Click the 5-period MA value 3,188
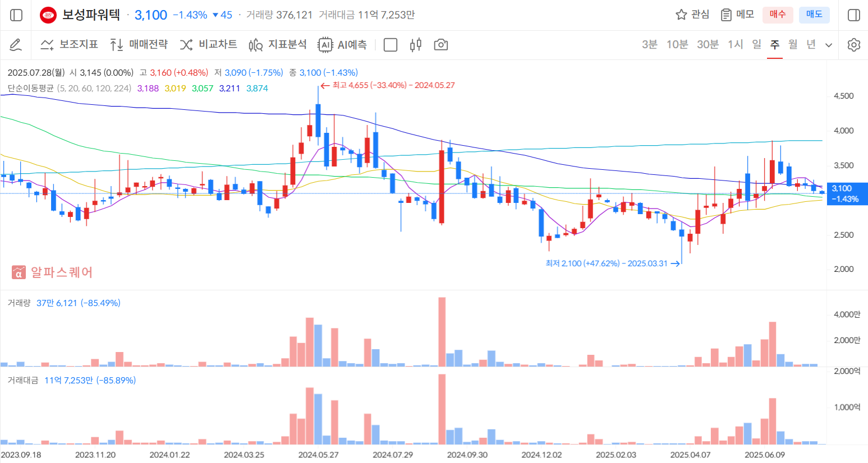Image resolution: width=868 pixels, height=463 pixels. tap(148, 89)
